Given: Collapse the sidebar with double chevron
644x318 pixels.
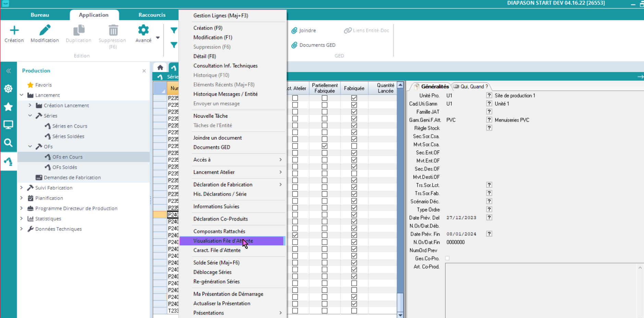Looking at the screenshot, I should click(x=8, y=71).
